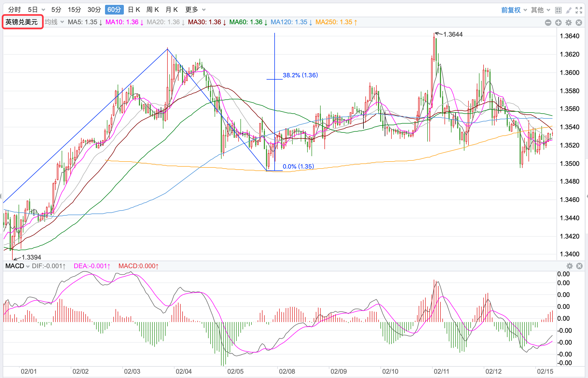Viewport: 588px width, 378px height.
Task: Select the drawing brush tool
Action: click(569, 10)
